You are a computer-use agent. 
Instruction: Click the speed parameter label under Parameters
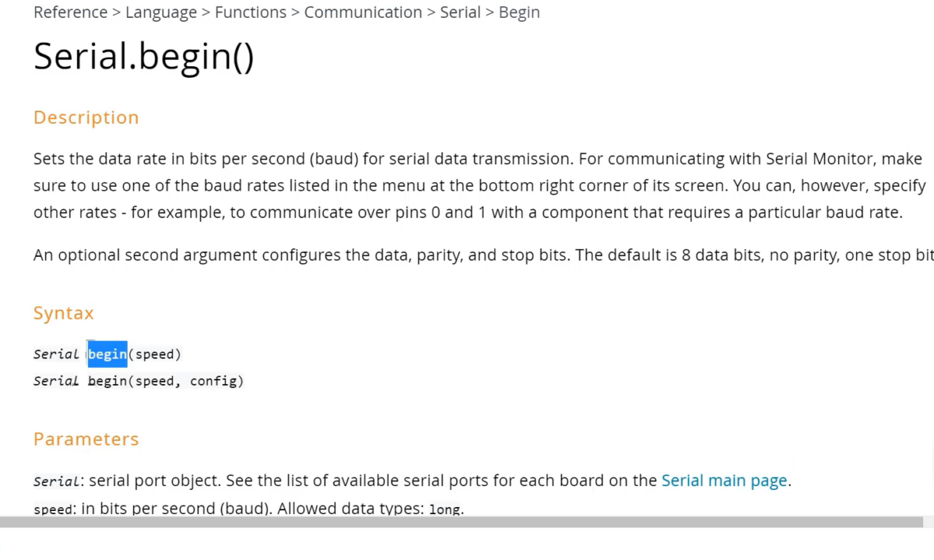click(x=54, y=510)
